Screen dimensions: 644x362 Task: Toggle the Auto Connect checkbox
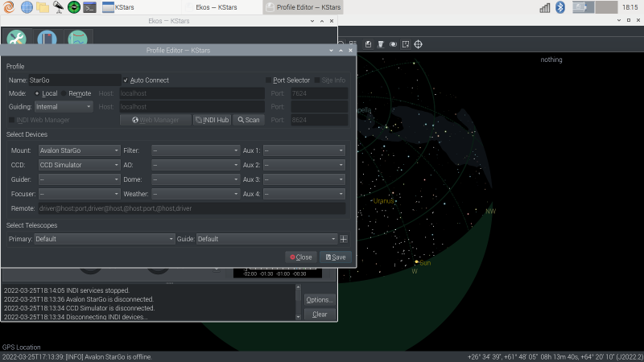126,80
